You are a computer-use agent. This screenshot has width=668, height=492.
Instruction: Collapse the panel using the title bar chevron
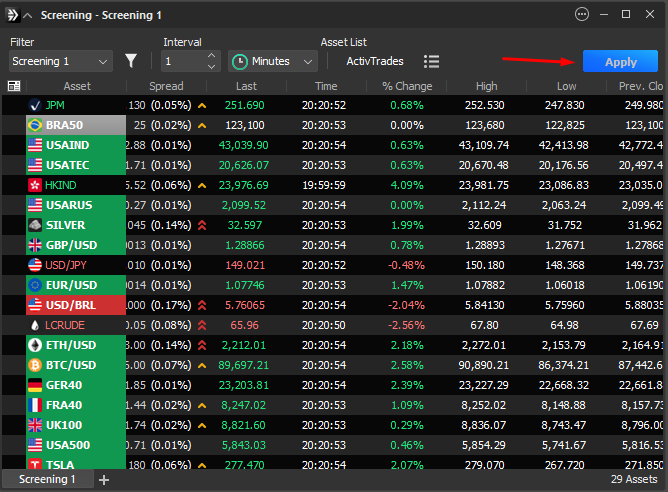pos(27,15)
